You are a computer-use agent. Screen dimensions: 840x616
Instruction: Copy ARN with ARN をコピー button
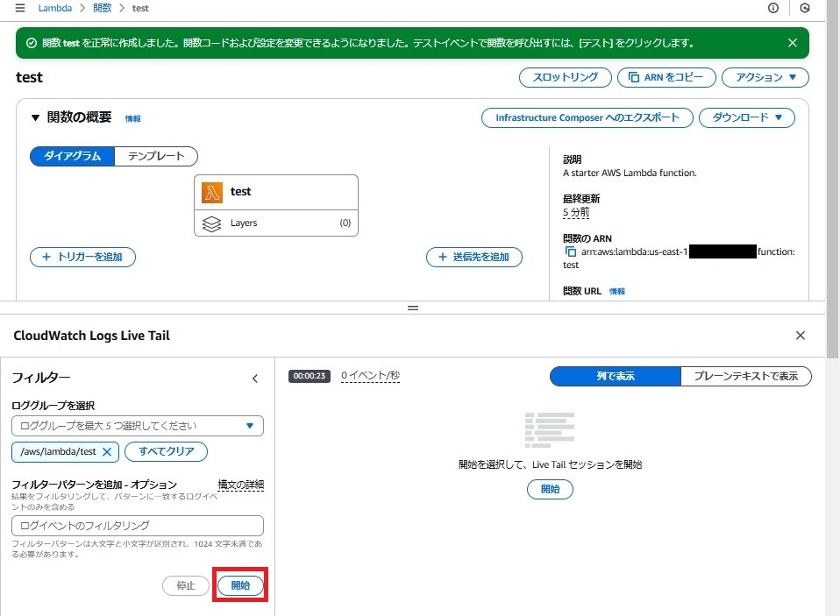coord(666,77)
